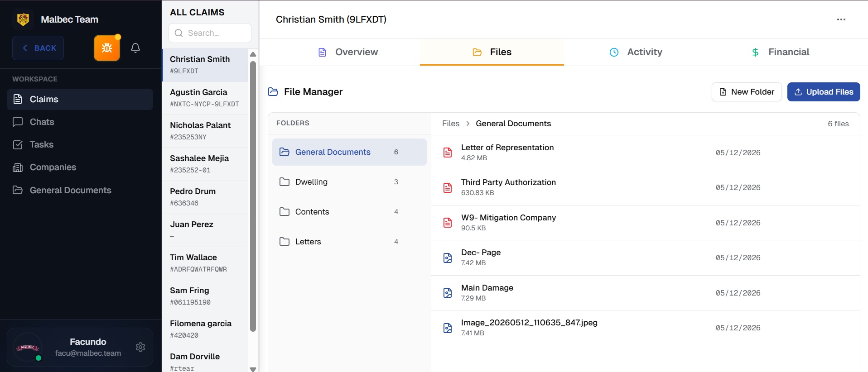This screenshot has height=372, width=868.
Task: Select the Sam Fring claim
Action: pos(205,296)
